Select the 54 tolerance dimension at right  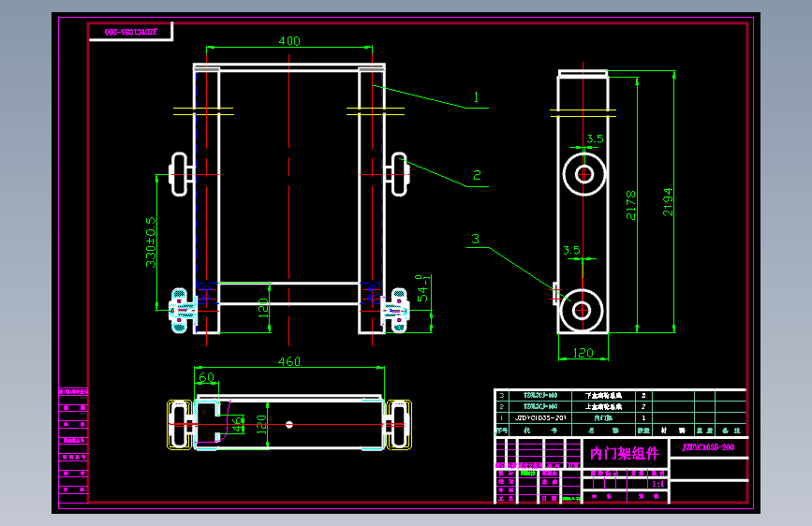[x=423, y=288]
